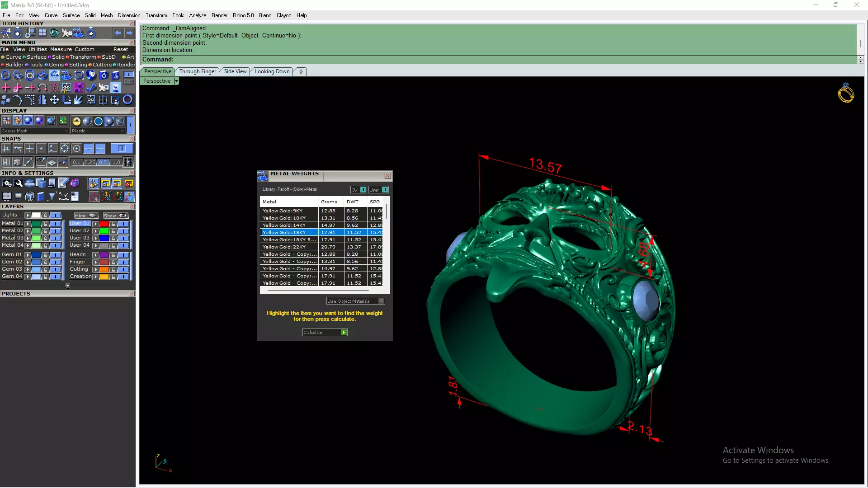
Task: Click the blue book icon in Info & Settings
Action: pos(41,196)
